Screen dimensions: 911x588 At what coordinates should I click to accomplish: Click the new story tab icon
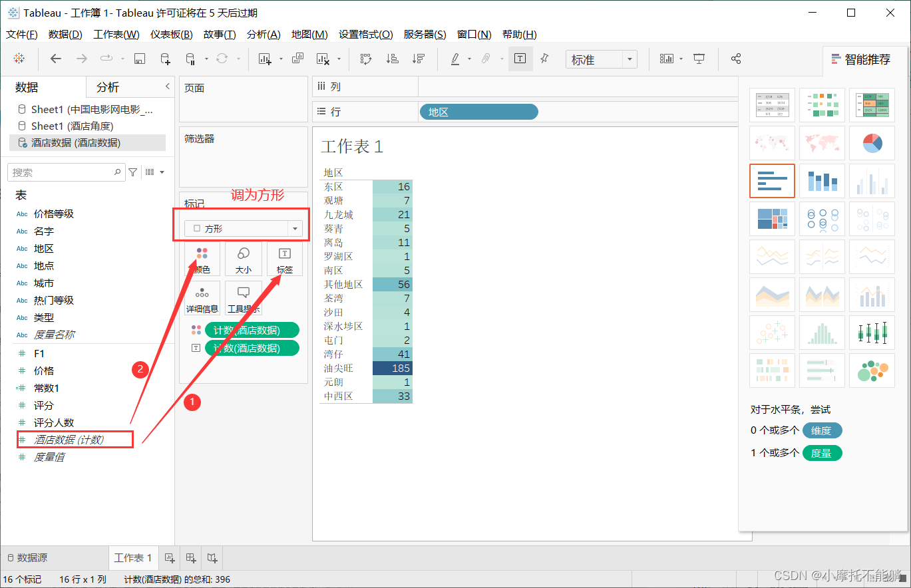(212, 558)
